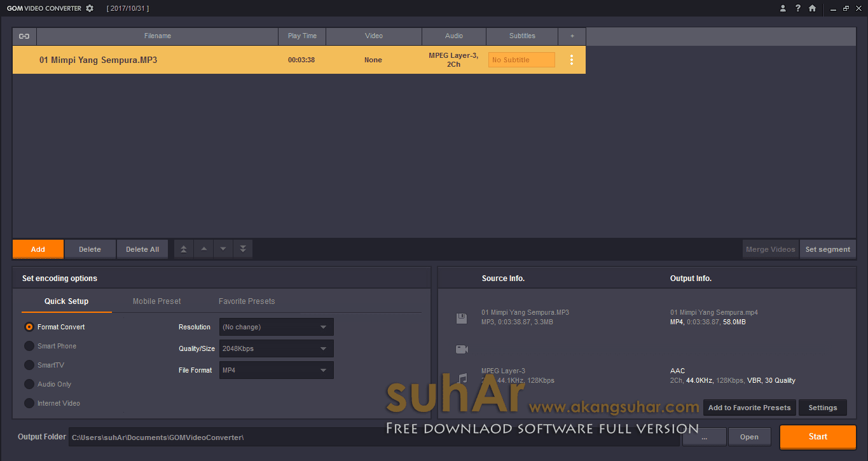This screenshot has height=461, width=868.
Task: Click the 00:03:38 play time cell
Action: pos(301,60)
